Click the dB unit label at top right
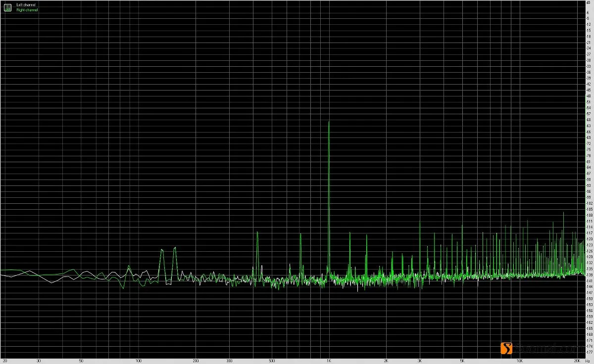 [x=589, y=2]
